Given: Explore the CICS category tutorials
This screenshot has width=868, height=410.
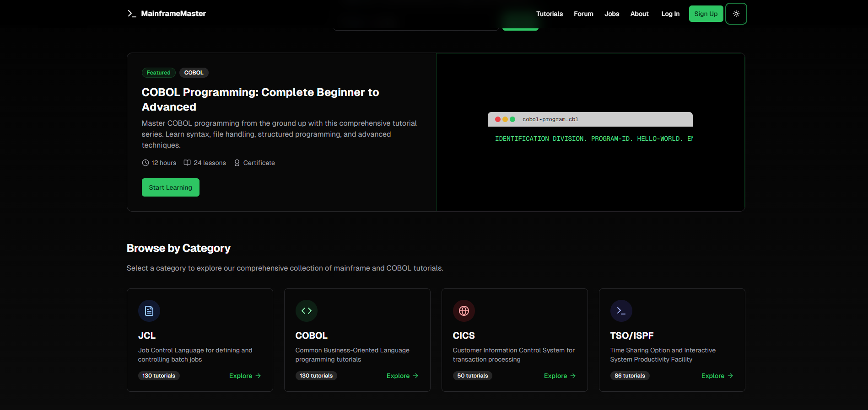Looking at the screenshot, I should (x=560, y=376).
